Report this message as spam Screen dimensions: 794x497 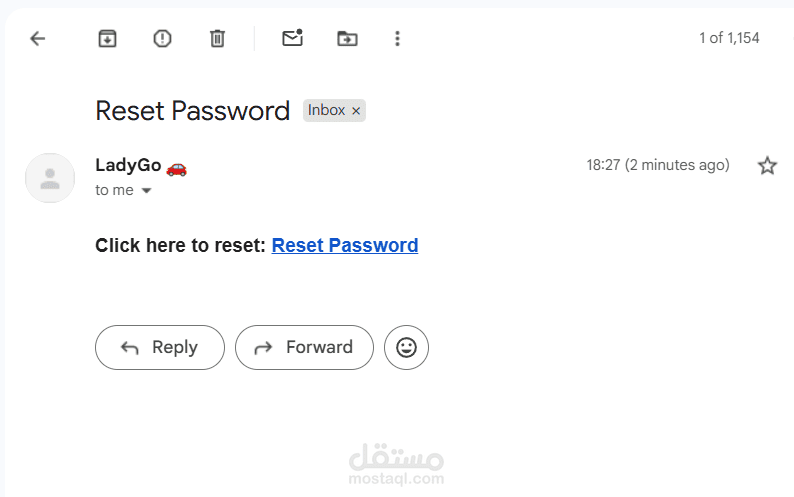point(162,39)
